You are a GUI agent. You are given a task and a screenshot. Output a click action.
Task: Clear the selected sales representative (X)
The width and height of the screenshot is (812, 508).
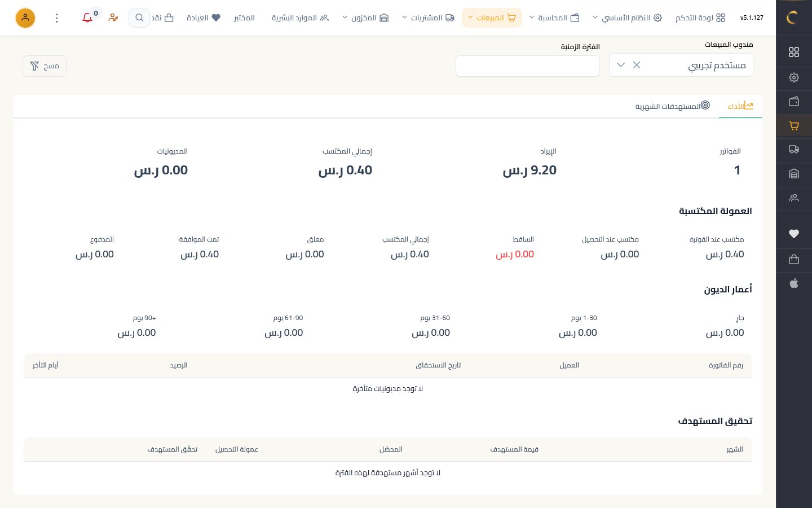pos(637,65)
